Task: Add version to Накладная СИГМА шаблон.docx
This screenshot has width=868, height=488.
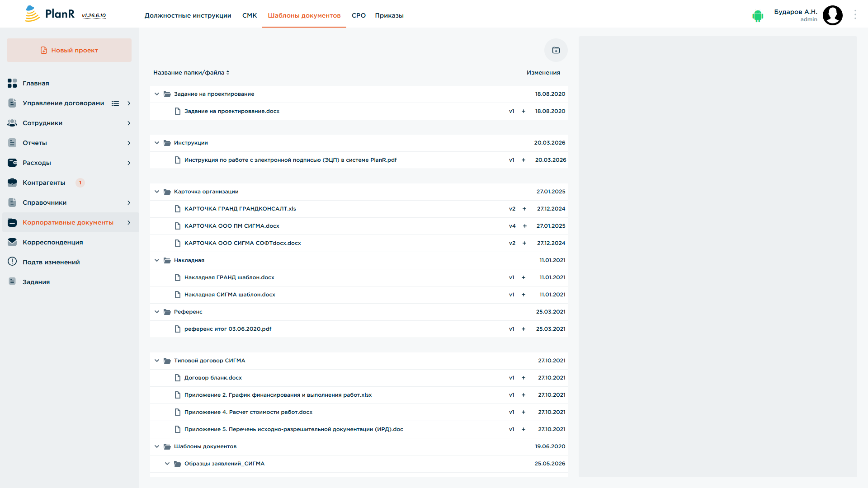Action: [524, 295]
